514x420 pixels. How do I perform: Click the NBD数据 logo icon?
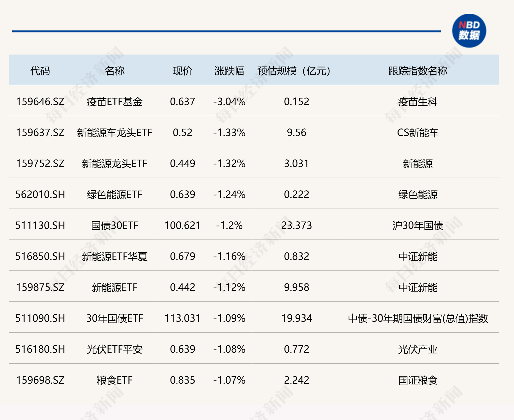point(469,31)
